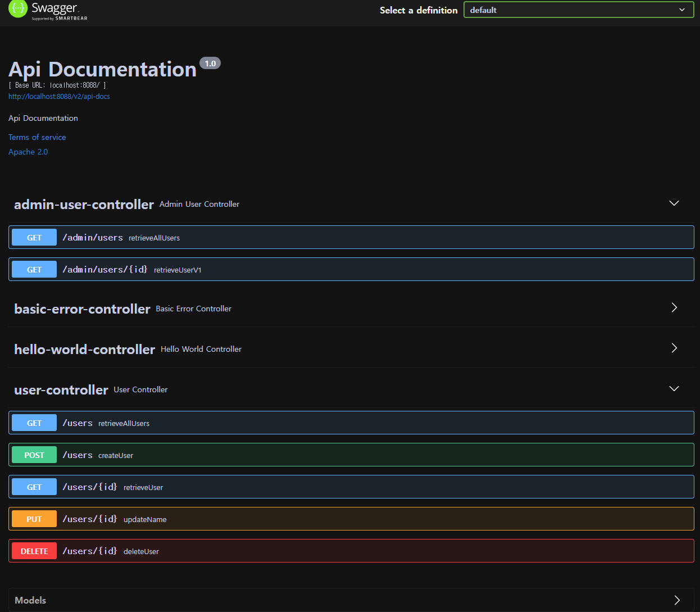This screenshot has height=612, width=700.
Task: Expand the /admin/users/{id} path text
Action: click(x=105, y=270)
